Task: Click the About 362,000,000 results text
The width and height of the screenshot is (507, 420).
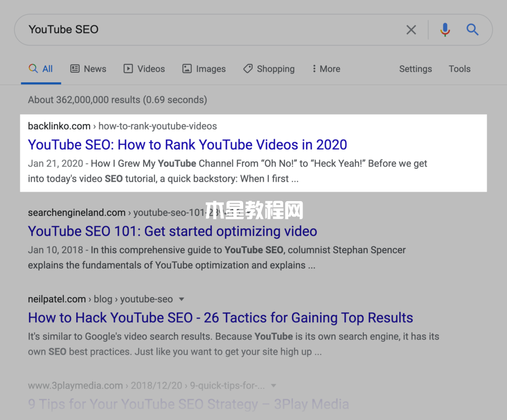Action: (x=117, y=100)
